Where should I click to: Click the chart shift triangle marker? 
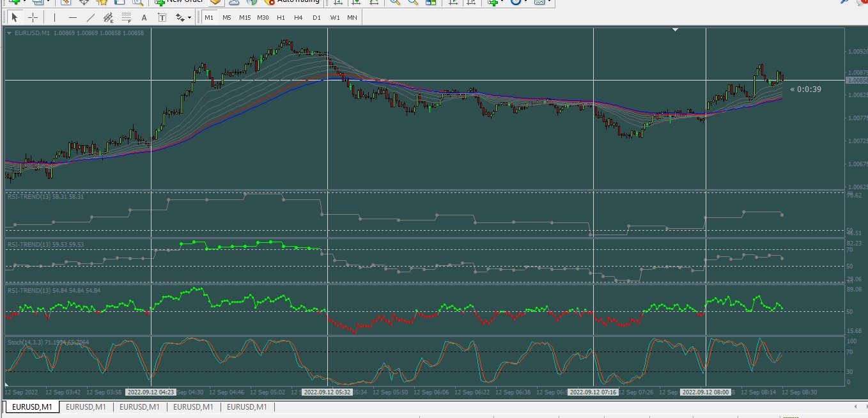(x=675, y=29)
